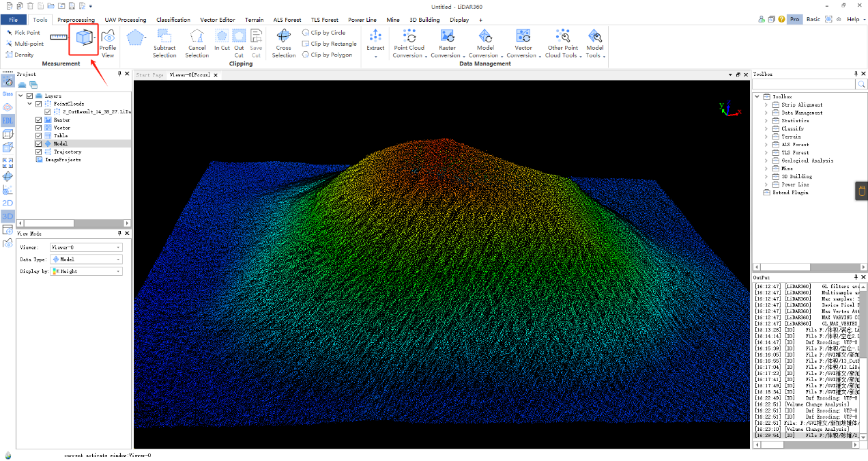This screenshot has width=868, height=461.
Task: Choose Clip by Circle
Action: point(323,33)
